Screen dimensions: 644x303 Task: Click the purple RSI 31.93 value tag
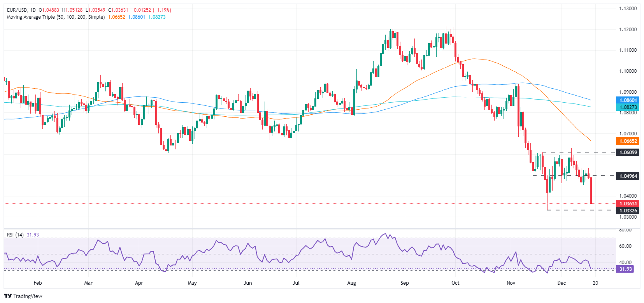(x=625, y=269)
